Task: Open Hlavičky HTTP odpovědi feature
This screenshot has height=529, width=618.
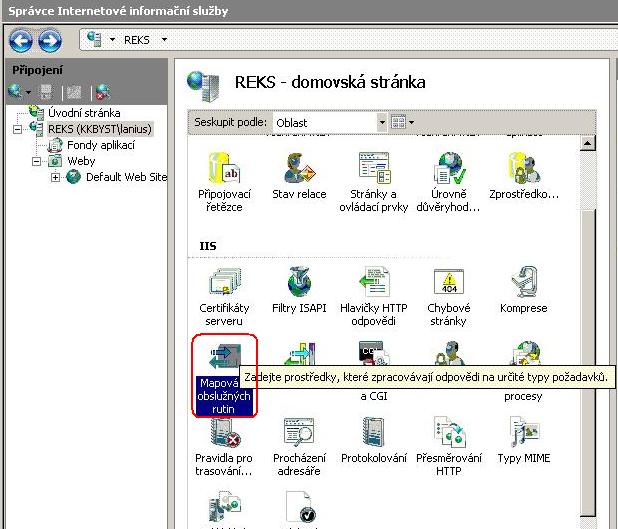Action: click(x=374, y=297)
